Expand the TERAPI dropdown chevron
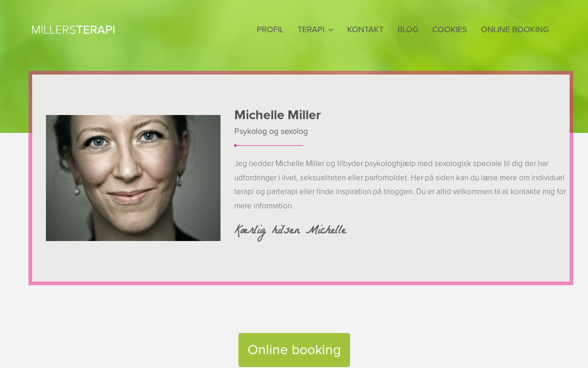This screenshot has height=368, width=588. 331,30
